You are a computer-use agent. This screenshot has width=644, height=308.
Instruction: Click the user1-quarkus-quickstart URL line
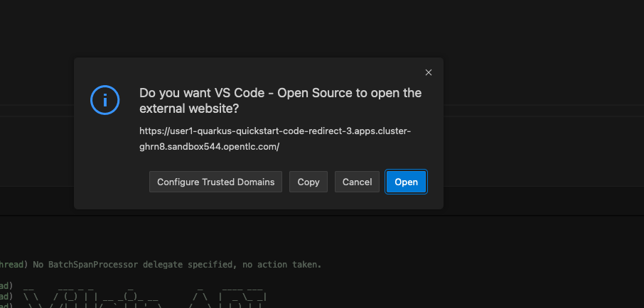tap(275, 131)
